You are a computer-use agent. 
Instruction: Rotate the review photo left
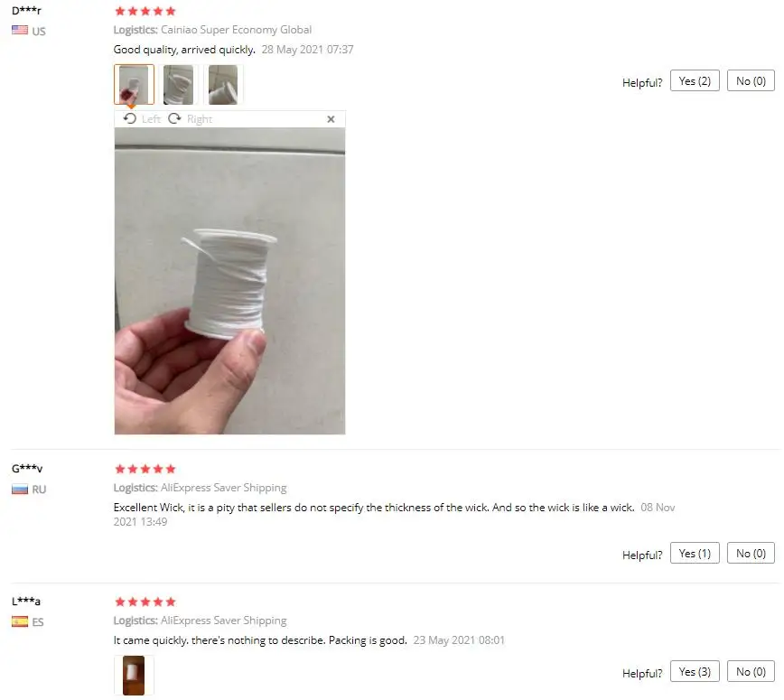click(142, 119)
